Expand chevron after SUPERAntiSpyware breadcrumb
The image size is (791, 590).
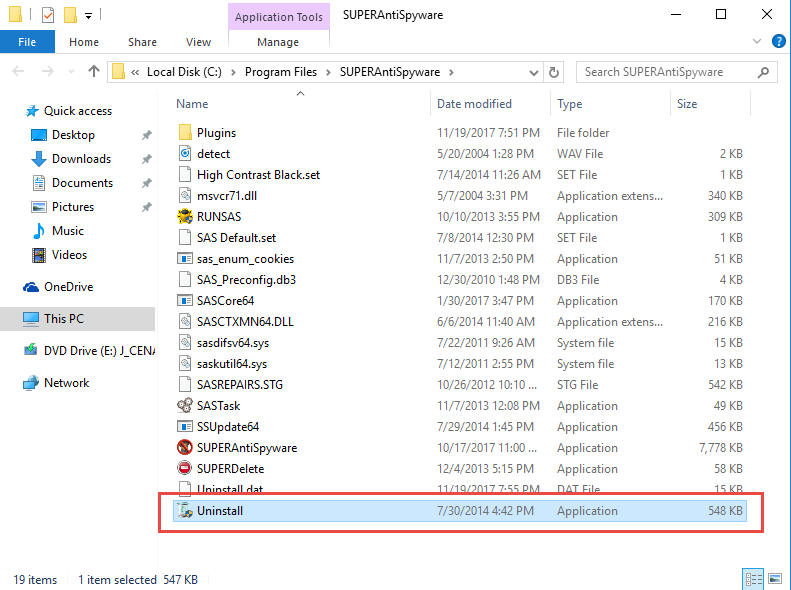click(451, 72)
